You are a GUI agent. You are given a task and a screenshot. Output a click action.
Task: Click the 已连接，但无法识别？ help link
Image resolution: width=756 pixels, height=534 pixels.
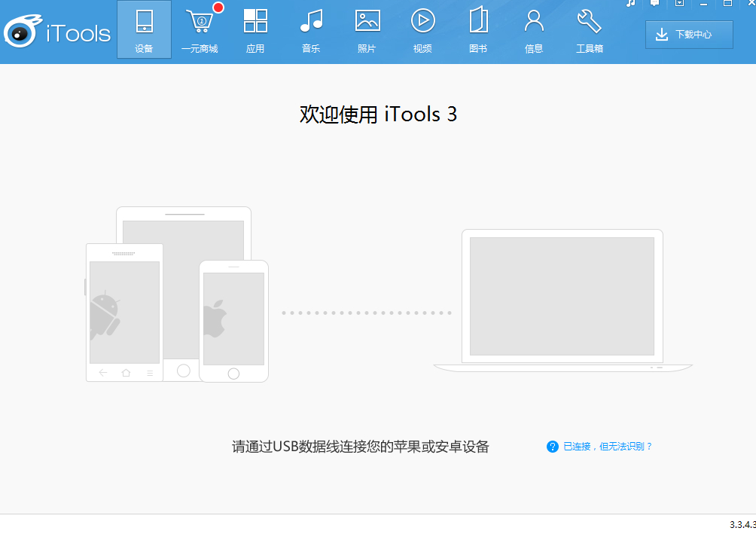click(608, 447)
